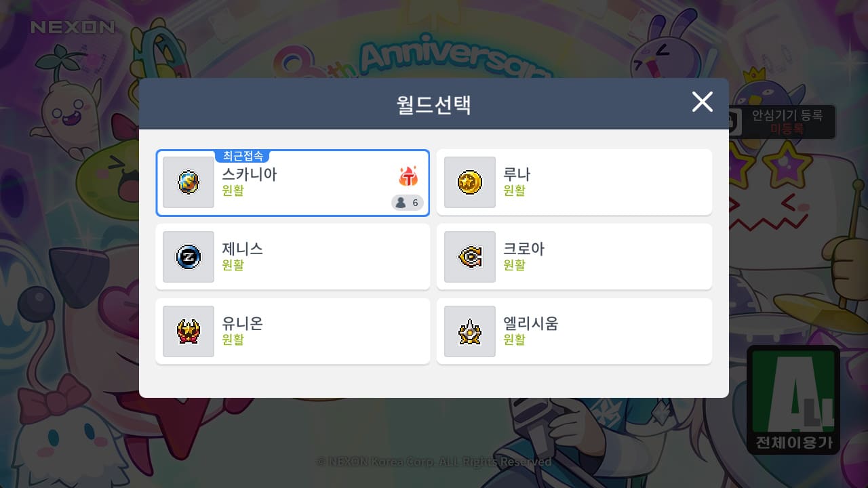
Task: Click the 전체이용가 rating badge
Action: coord(793,400)
